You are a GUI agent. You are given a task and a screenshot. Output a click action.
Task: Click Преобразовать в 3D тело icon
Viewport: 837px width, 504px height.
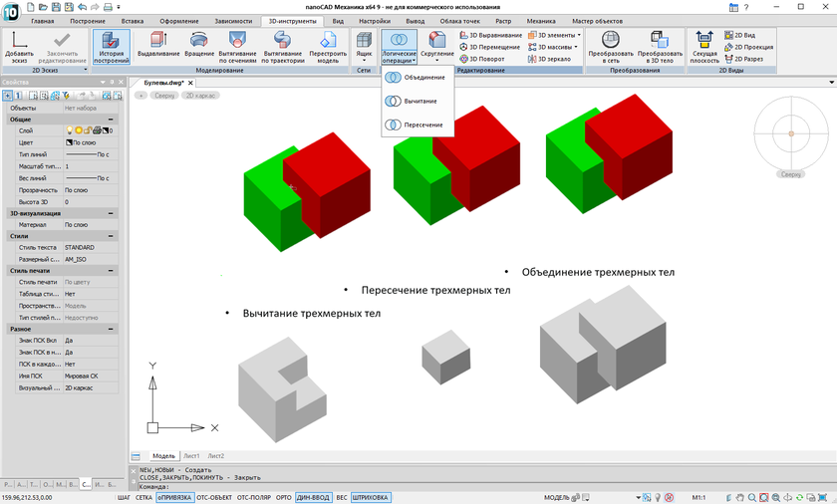pyautogui.click(x=660, y=40)
